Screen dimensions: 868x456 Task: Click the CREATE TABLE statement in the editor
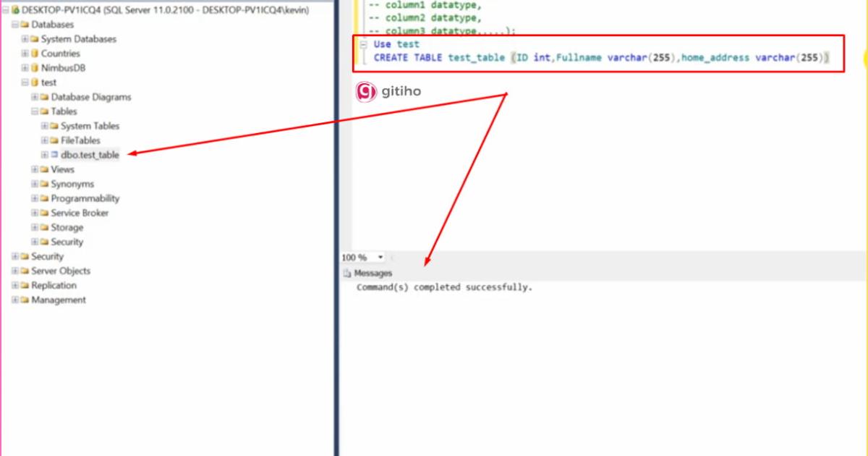[x=506, y=57]
